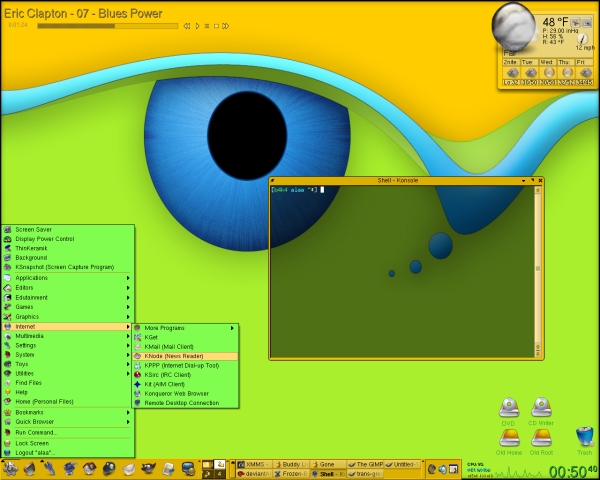Choose KNode (News Reader)

(x=185, y=356)
